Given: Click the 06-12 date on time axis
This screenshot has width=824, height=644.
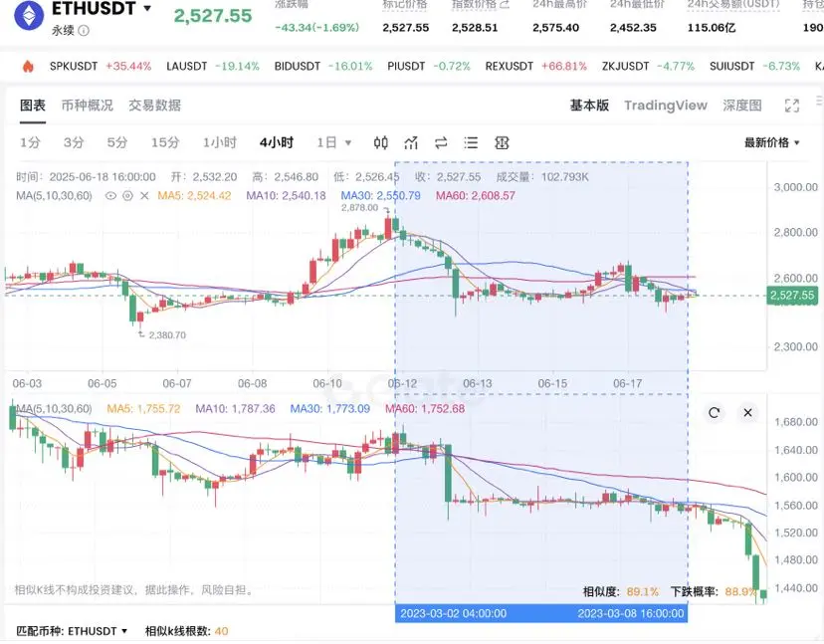Looking at the screenshot, I should [402, 384].
